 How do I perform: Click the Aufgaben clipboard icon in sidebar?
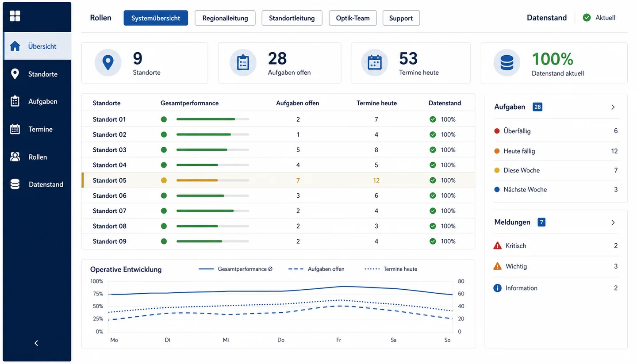[x=15, y=101]
